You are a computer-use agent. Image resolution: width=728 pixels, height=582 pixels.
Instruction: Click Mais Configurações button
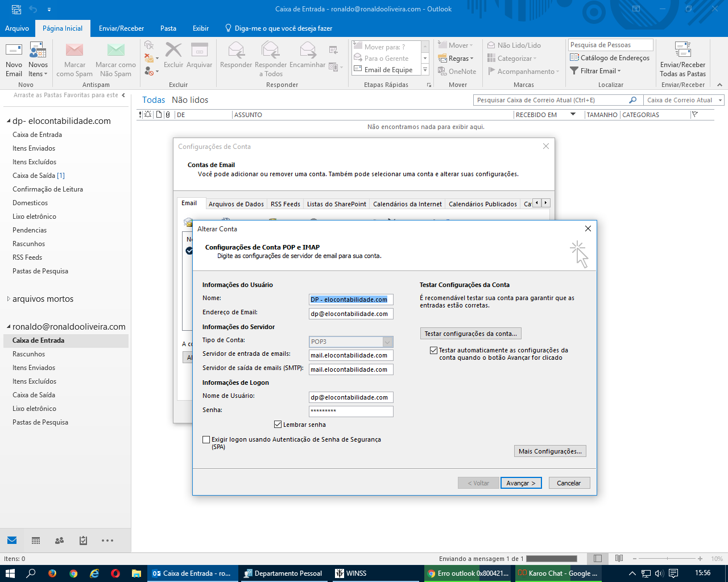550,451
